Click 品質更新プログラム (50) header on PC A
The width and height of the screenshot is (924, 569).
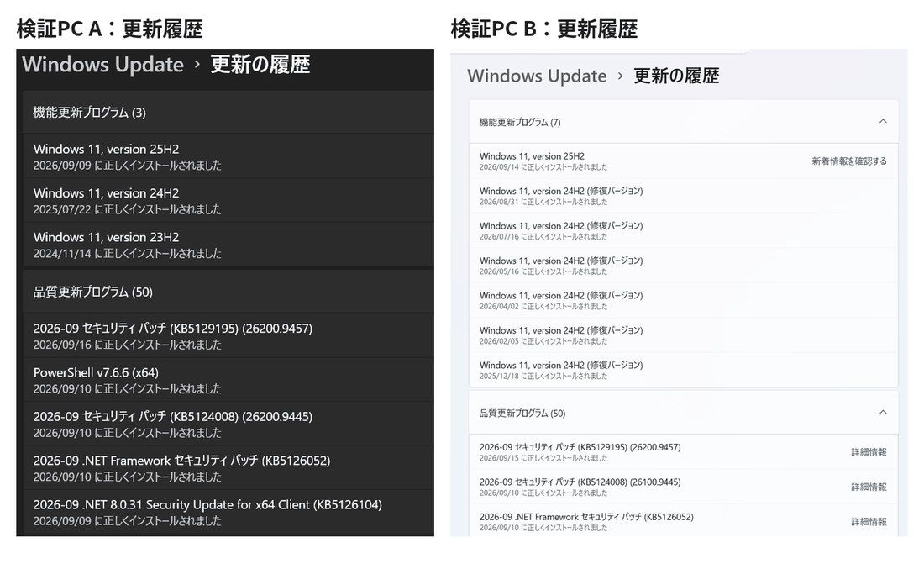click(x=228, y=292)
